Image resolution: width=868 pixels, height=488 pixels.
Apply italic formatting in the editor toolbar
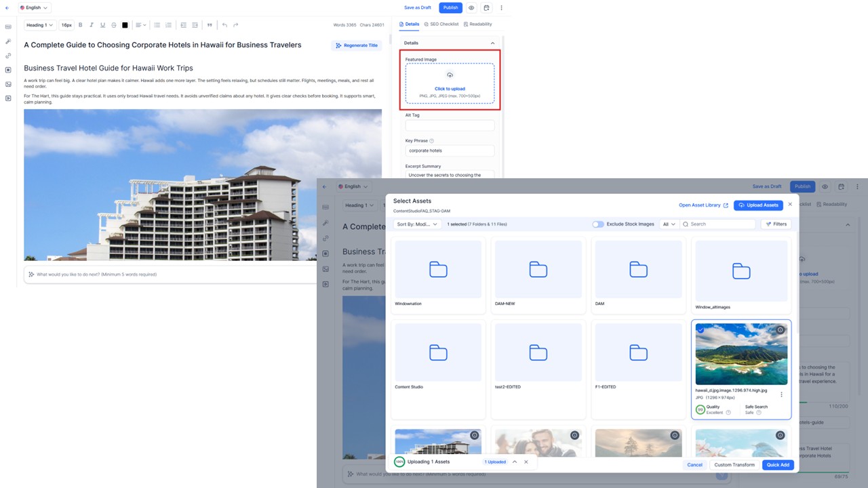pyautogui.click(x=92, y=25)
